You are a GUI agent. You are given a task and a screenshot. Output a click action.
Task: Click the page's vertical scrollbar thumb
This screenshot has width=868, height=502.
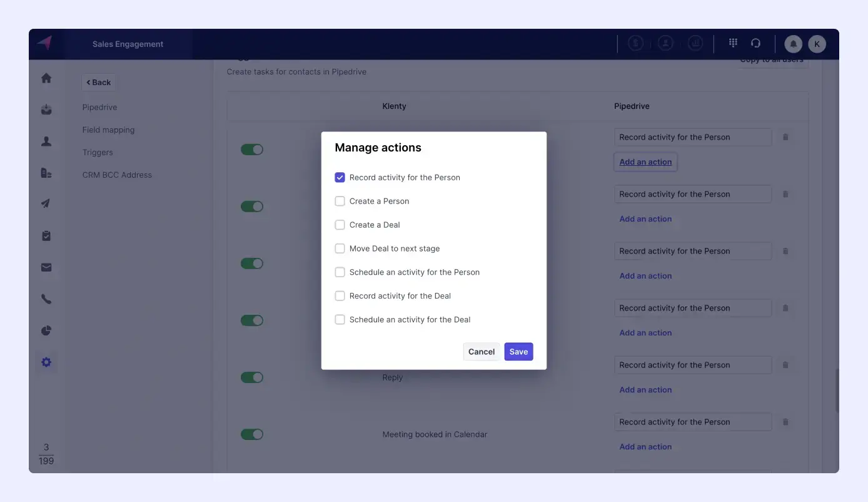837,390
